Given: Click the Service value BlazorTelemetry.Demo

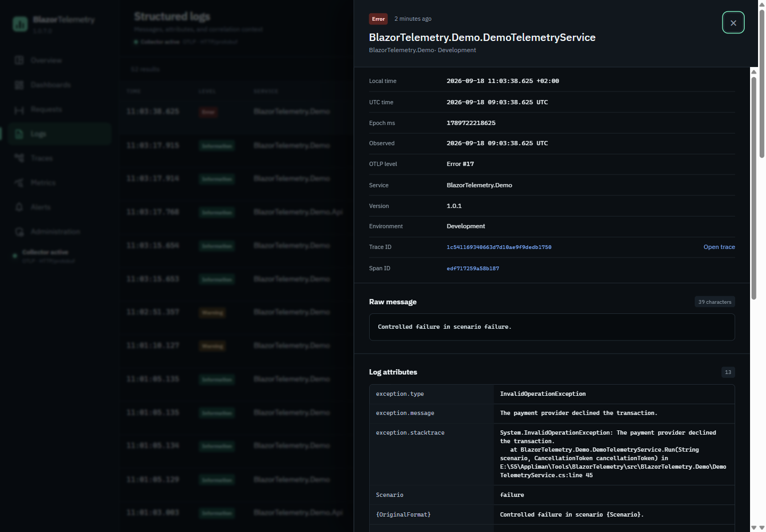Looking at the screenshot, I should (x=479, y=185).
